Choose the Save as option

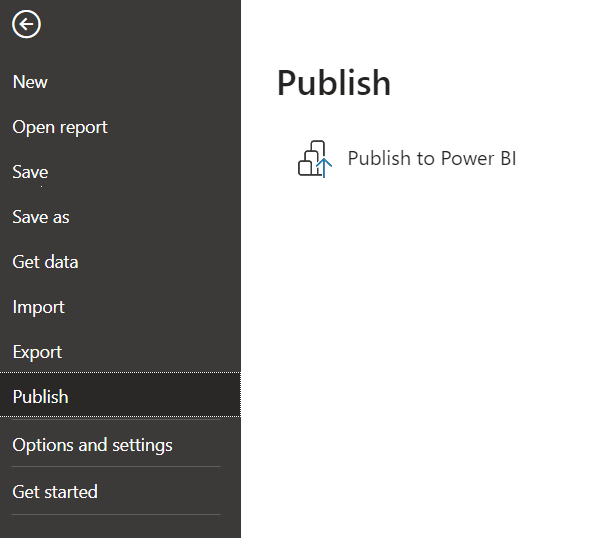pos(120,217)
